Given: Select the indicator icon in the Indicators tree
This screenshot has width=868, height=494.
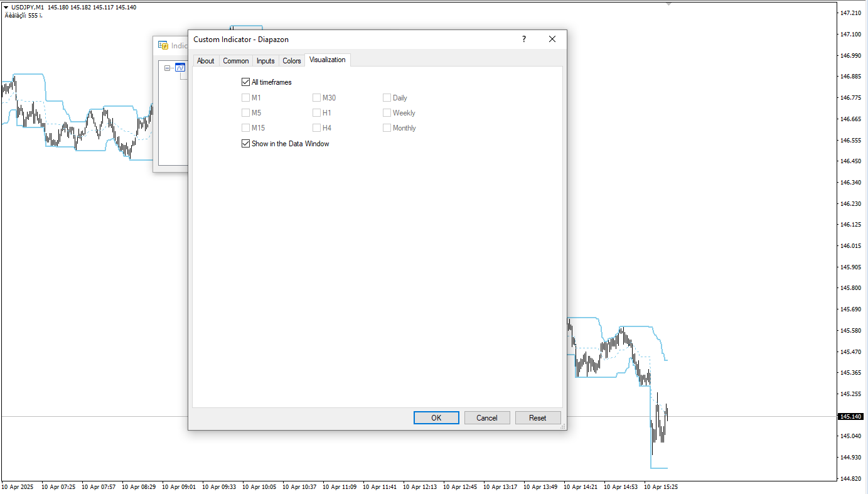Looking at the screenshot, I should click(x=180, y=67).
